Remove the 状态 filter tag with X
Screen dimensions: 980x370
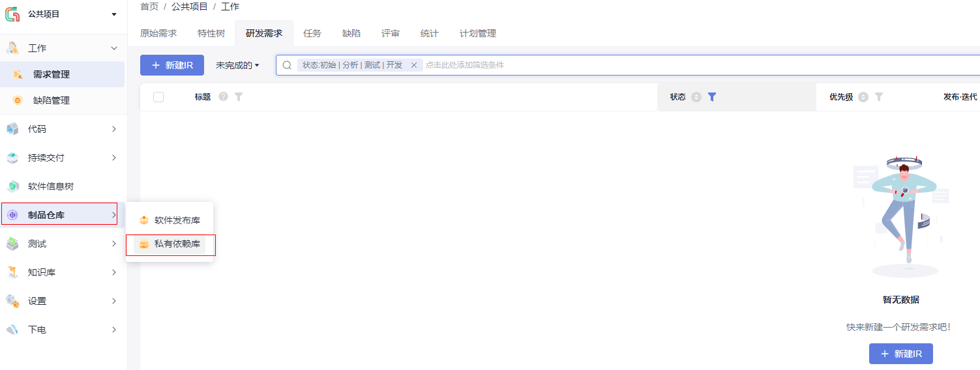pyautogui.click(x=413, y=65)
